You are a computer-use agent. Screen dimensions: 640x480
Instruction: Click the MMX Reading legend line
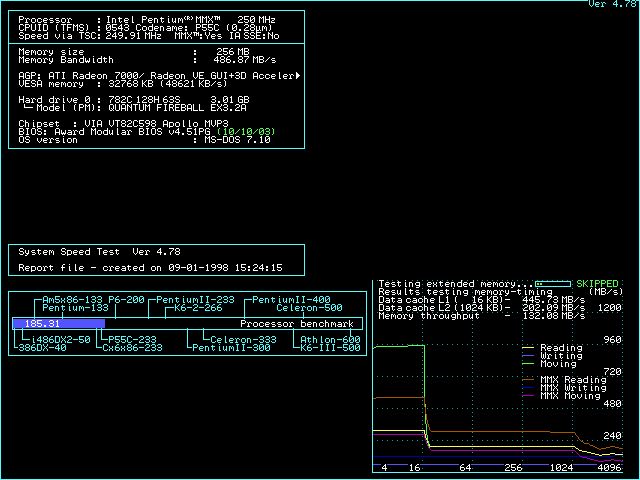click(x=530, y=380)
